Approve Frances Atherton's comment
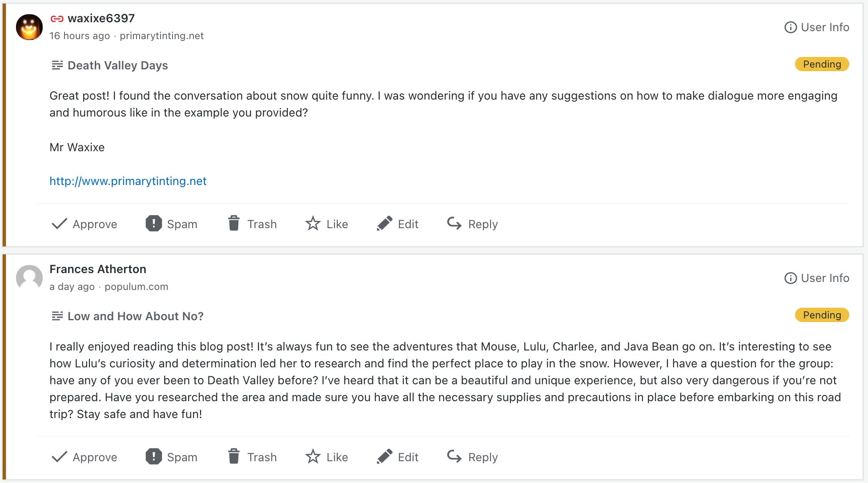Image resolution: width=868 pixels, height=483 pixels. tap(84, 457)
